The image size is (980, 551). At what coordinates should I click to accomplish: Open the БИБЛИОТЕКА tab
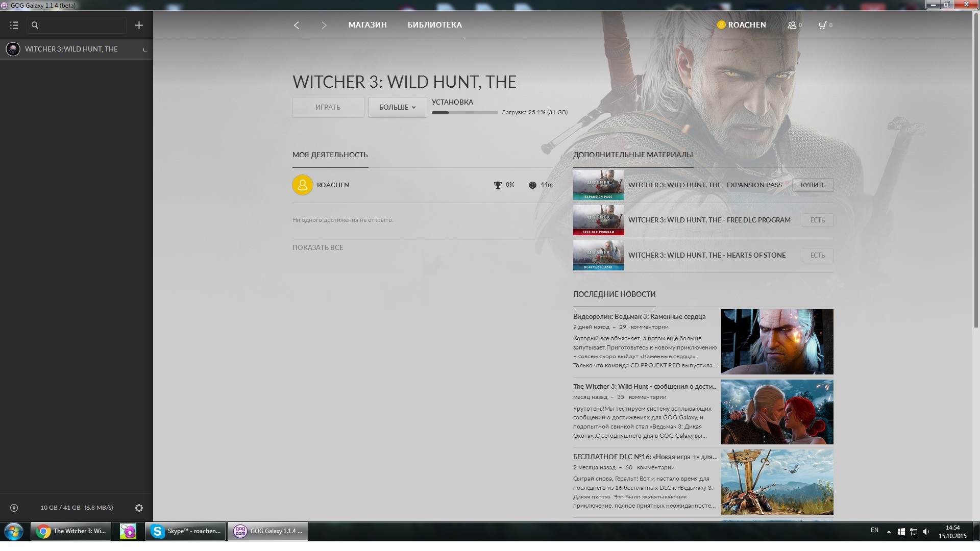pos(435,25)
